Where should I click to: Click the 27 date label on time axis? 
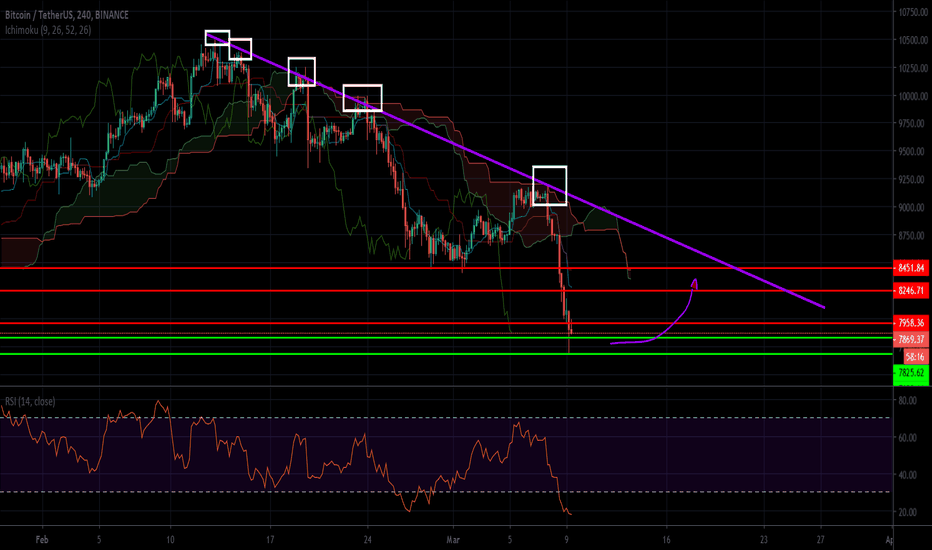pos(821,540)
